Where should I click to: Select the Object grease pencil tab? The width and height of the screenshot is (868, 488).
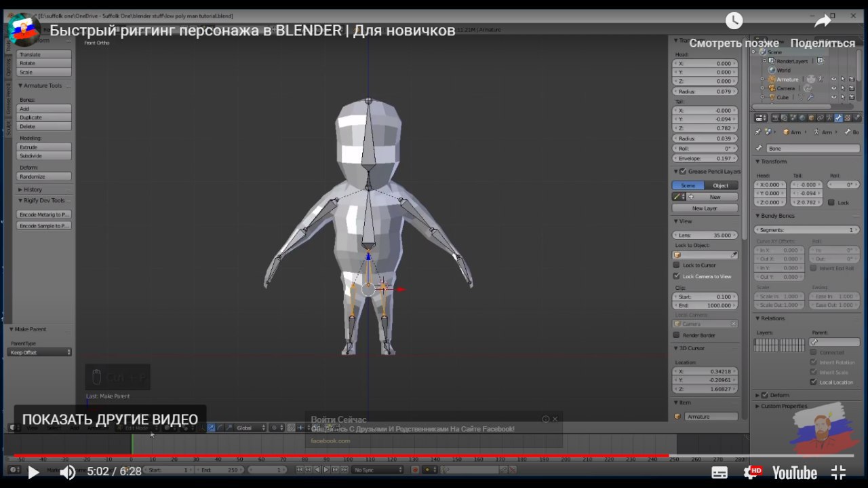click(721, 185)
